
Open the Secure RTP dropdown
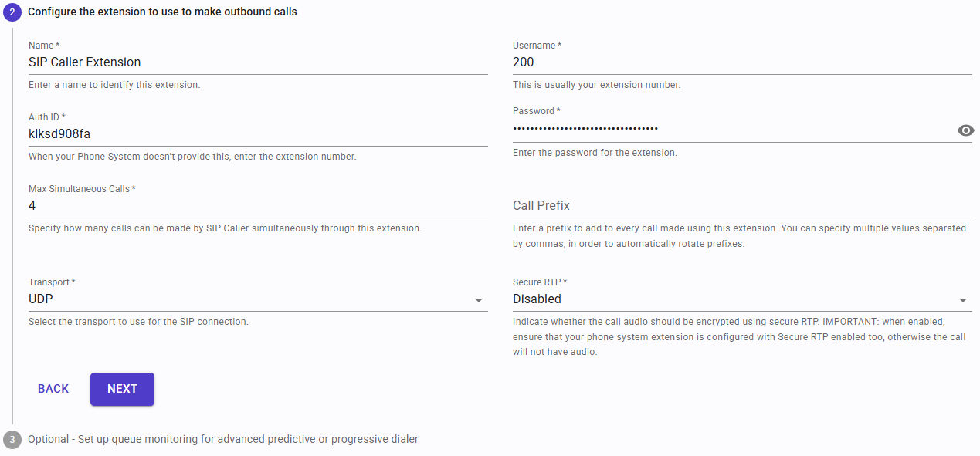coord(741,299)
